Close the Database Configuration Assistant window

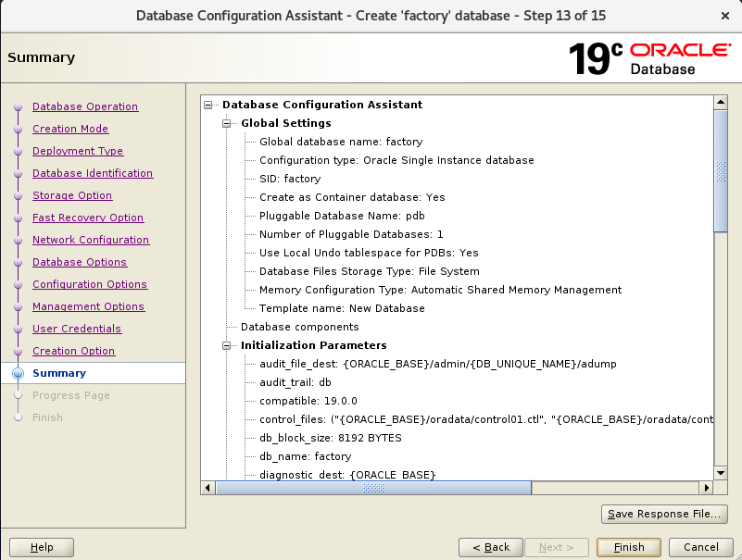(725, 16)
